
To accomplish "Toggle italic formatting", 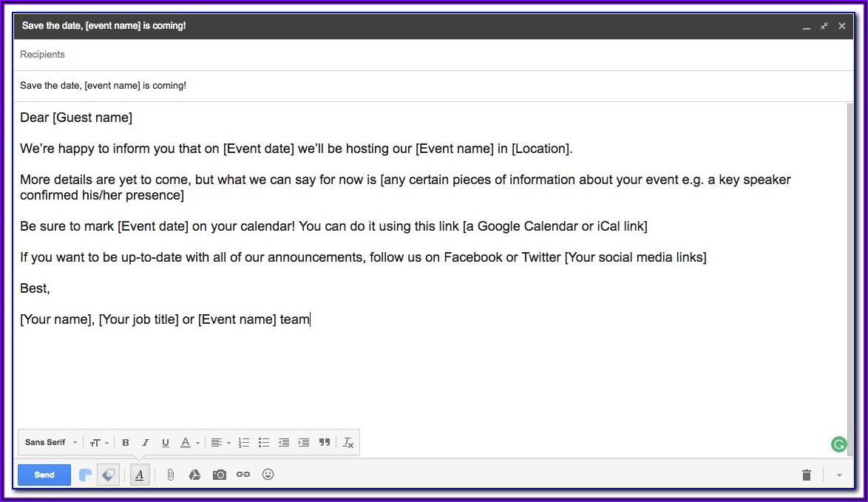I will tap(146, 443).
